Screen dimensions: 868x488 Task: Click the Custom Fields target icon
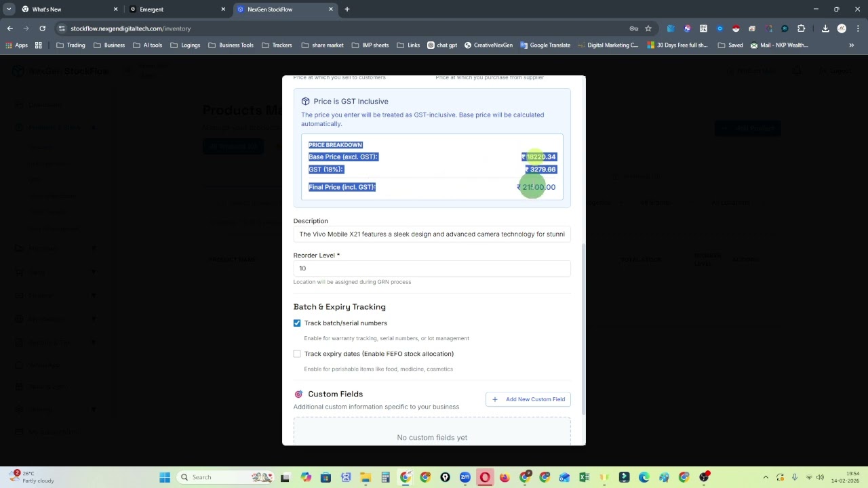pyautogui.click(x=298, y=394)
